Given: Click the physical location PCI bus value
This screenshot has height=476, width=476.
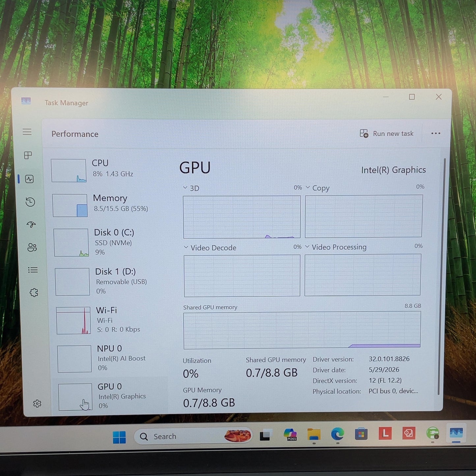Looking at the screenshot, I should click(x=393, y=391).
